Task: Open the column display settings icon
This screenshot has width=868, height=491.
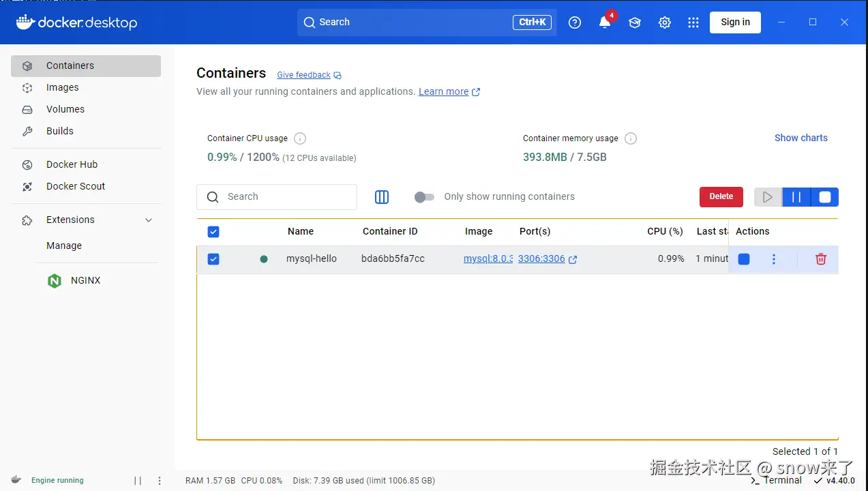Action: point(382,197)
